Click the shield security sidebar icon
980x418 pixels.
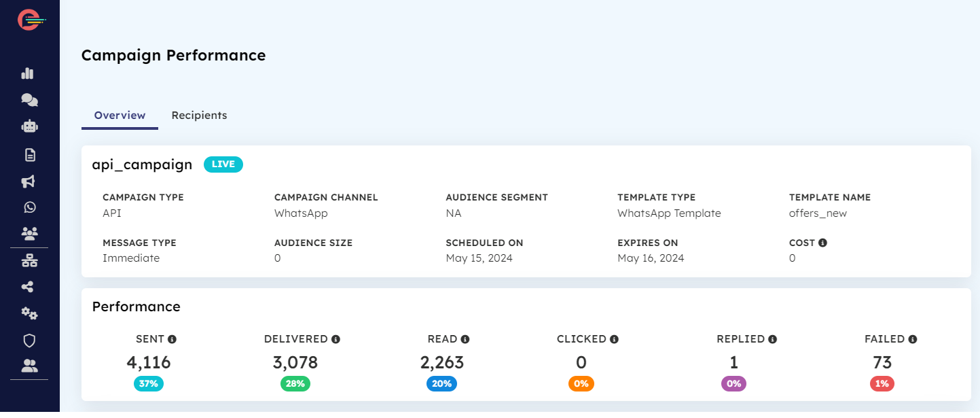coord(29,340)
